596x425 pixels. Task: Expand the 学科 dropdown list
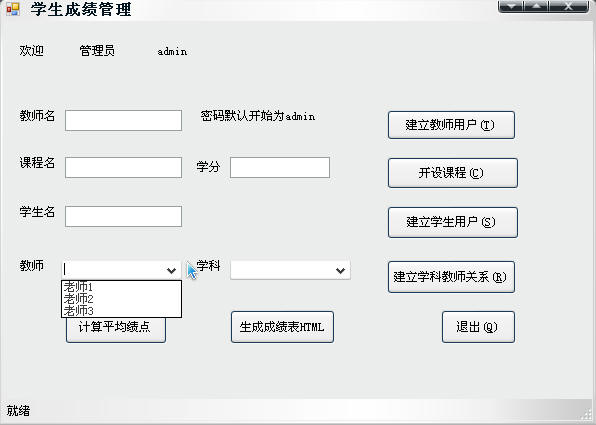(x=341, y=270)
